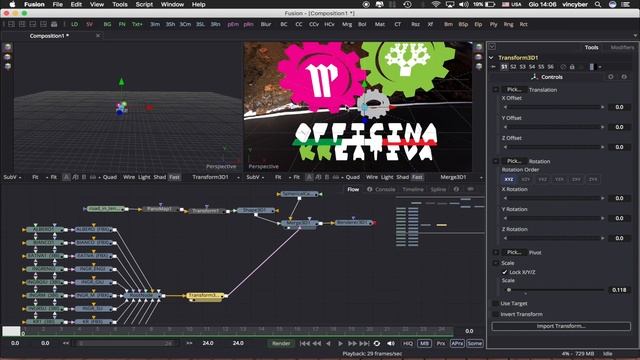
Task: Open the Some render dropdown
Action: [475, 343]
